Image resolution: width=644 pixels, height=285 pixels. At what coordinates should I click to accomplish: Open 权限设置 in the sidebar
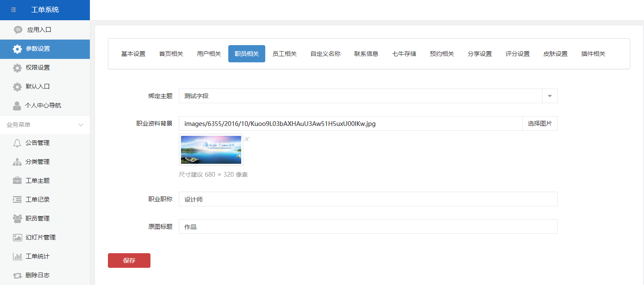(x=45, y=67)
